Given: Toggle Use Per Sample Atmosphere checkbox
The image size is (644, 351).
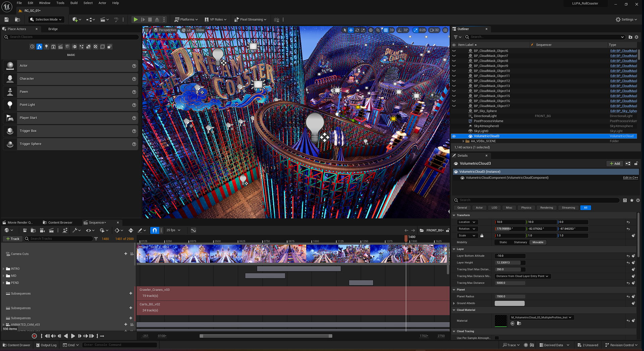Looking at the screenshot, I should click(x=497, y=338).
